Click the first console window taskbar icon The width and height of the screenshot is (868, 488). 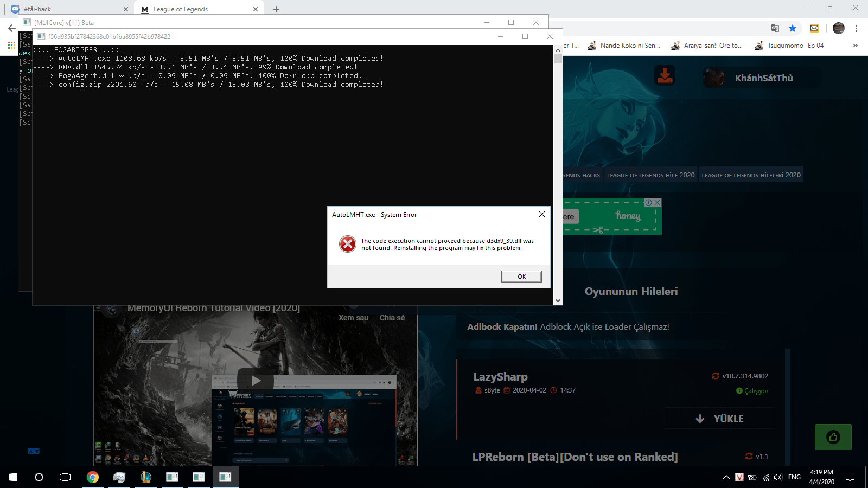coord(172,477)
